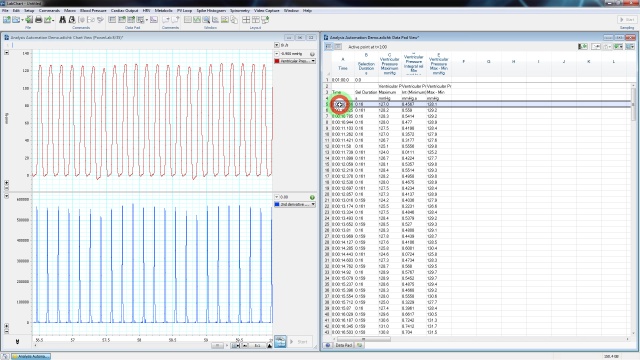Click the last icon in Layout group

[265, 20]
